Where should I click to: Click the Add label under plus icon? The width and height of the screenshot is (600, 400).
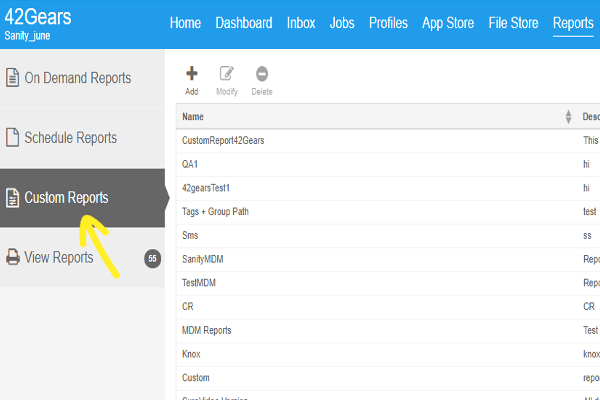tap(192, 91)
